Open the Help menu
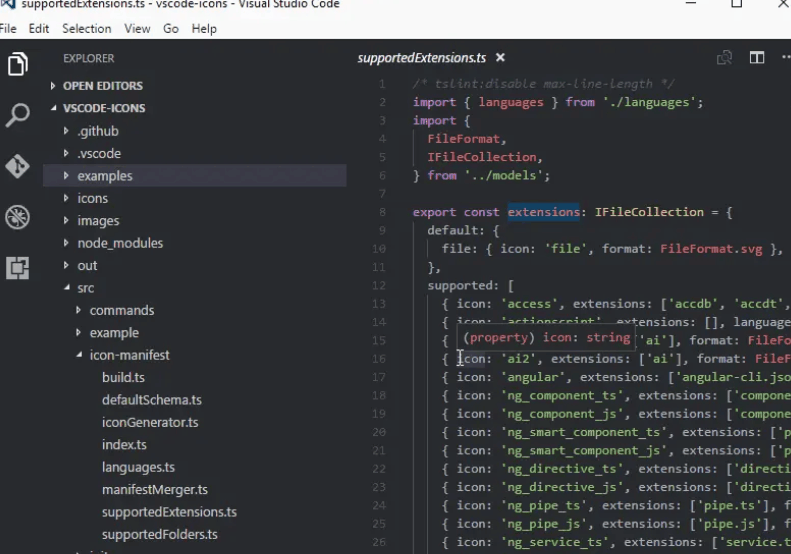Viewport: 791px width, 554px height. coord(204,29)
